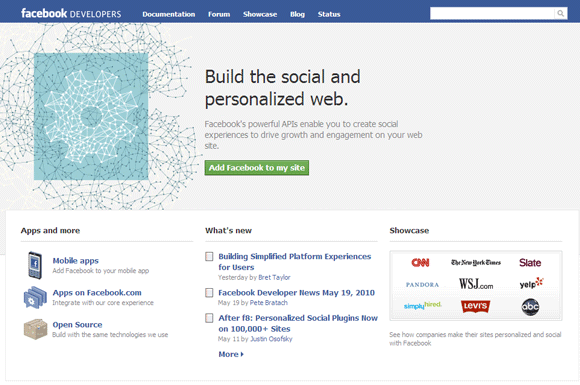This screenshot has width=580, height=385.
Task: Click the SimplyHired logo
Action: pos(423,305)
